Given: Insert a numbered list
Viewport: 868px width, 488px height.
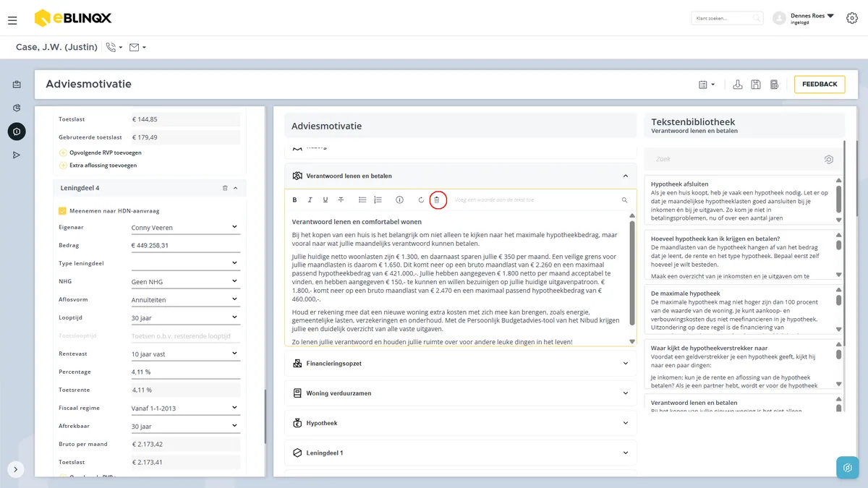Looking at the screenshot, I should coord(378,200).
